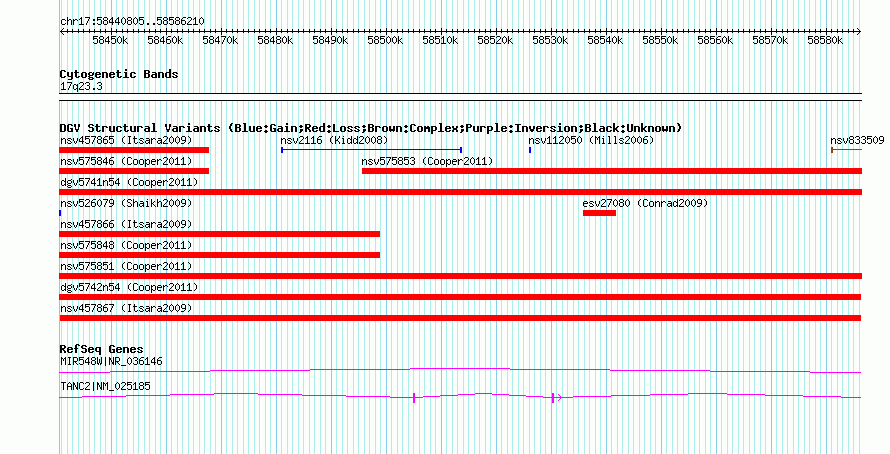Image resolution: width=890 pixels, height=454 pixels.
Task: Click the 58530k ruler position
Action: [551, 40]
